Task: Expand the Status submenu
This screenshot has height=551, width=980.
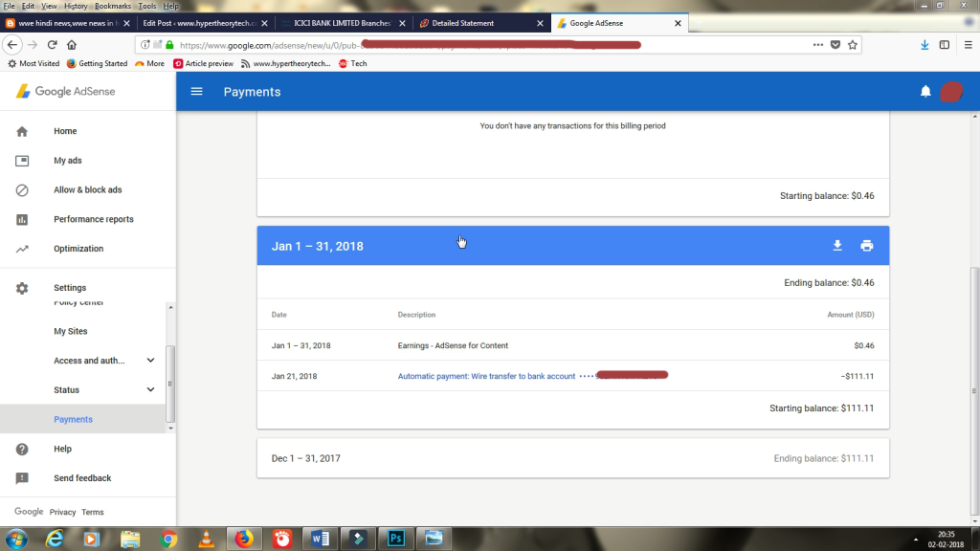Action: 150,390
